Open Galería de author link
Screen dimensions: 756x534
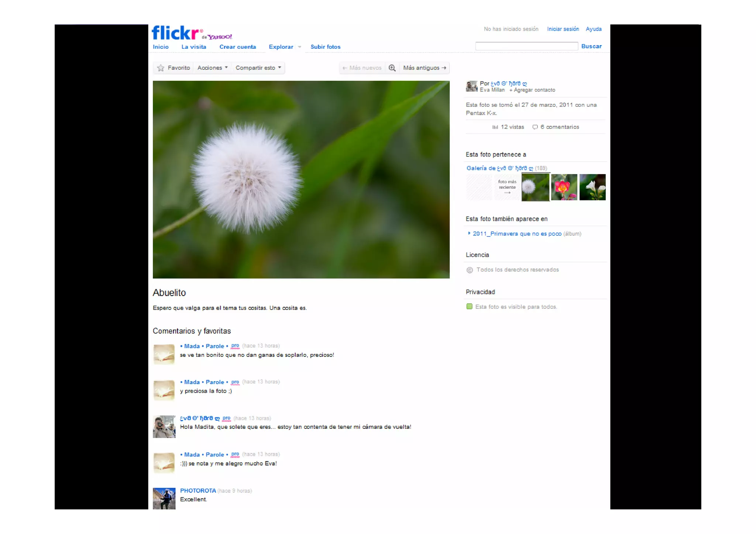[x=500, y=168]
